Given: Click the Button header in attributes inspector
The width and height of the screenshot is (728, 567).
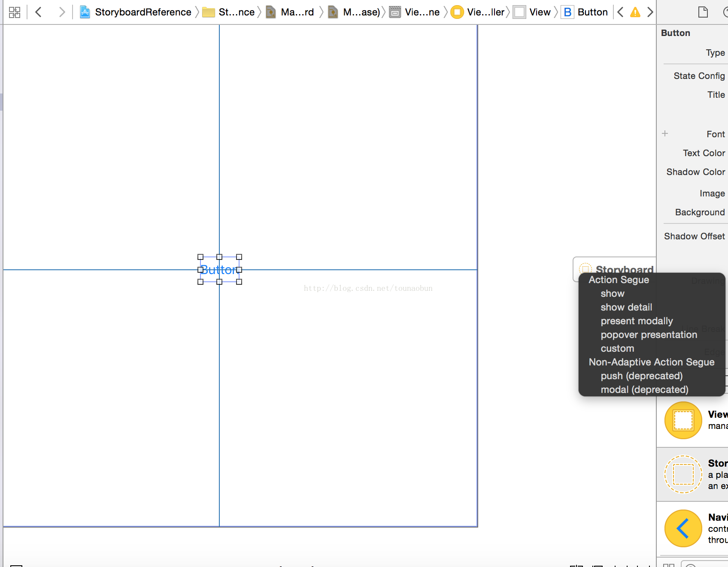Looking at the screenshot, I should [x=676, y=33].
